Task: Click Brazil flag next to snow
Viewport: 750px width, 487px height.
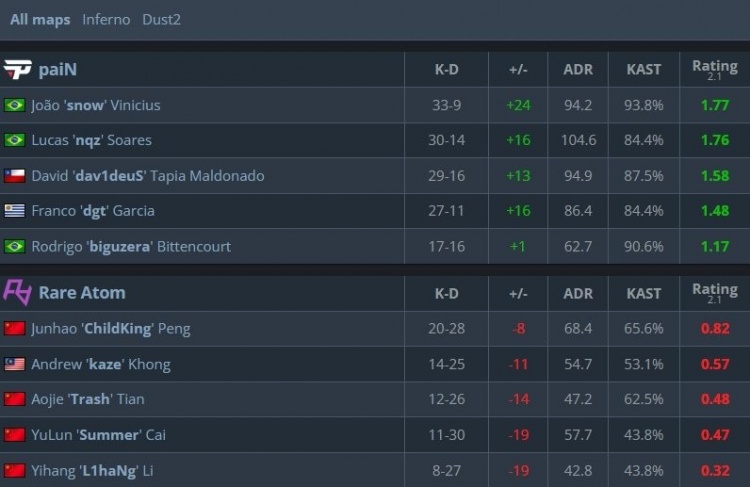Action: [x=14, y=105]
